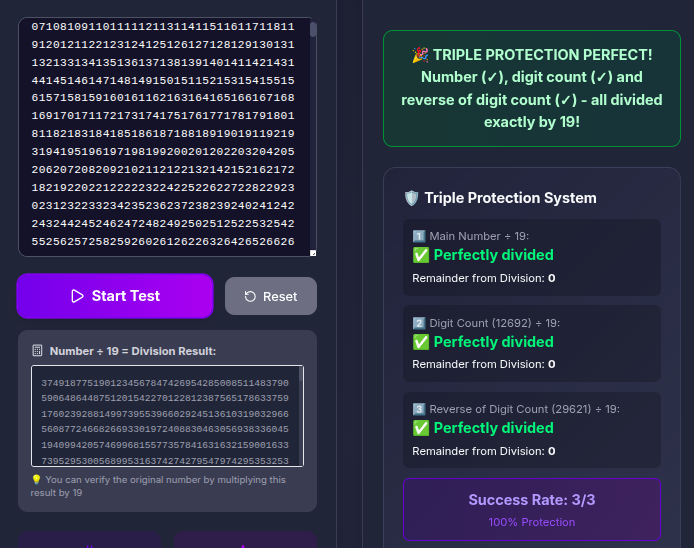Click the Reset button
Image resolution: width=694 pixels, height=548 pixels.
tap(271, 296)
